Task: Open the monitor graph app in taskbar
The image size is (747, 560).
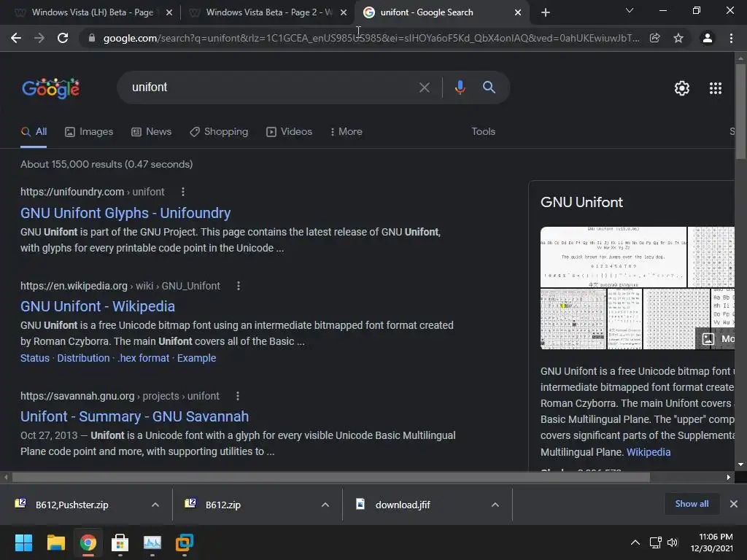Action: tap(152, 542)
